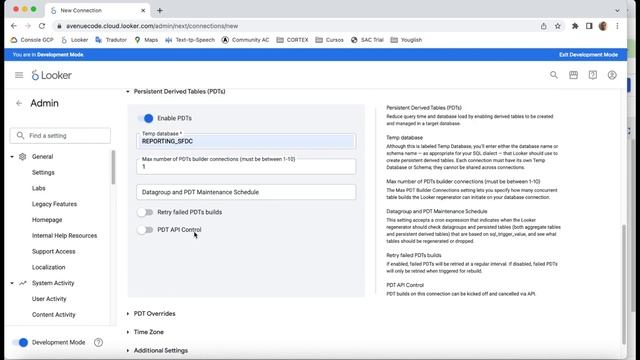640x360 pixels.
Task: Click the General gear icon in sidebar
Action: click(22, 157)
